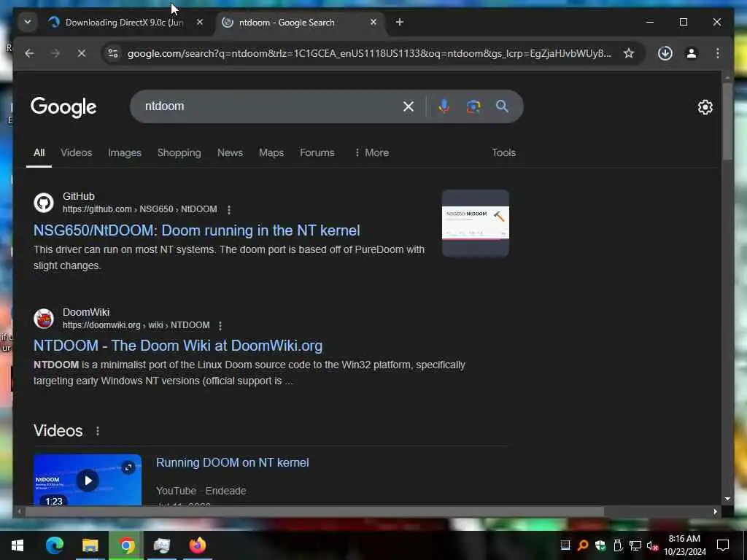
Task: Click the Google logo
Action: coord(63,107)
